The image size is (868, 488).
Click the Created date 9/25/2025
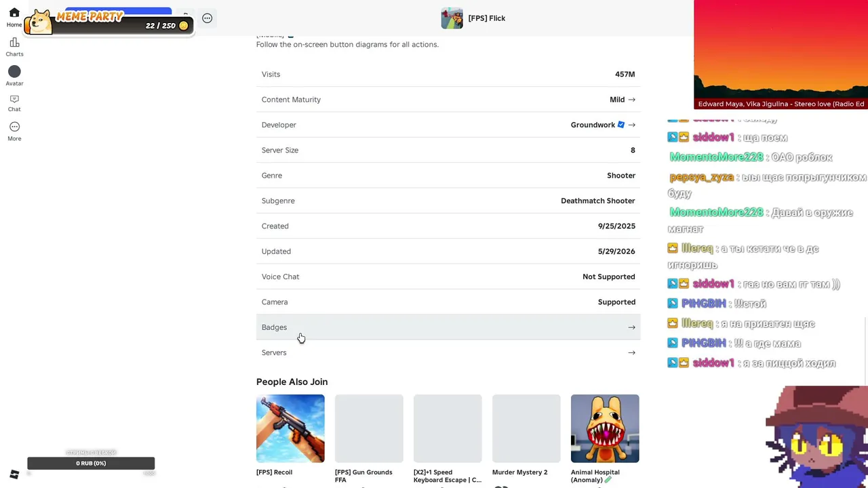pos(616,226)
